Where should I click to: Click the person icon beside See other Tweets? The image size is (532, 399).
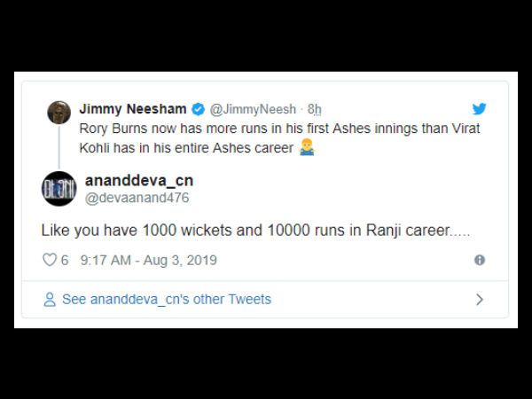click(x=50, y=300)
